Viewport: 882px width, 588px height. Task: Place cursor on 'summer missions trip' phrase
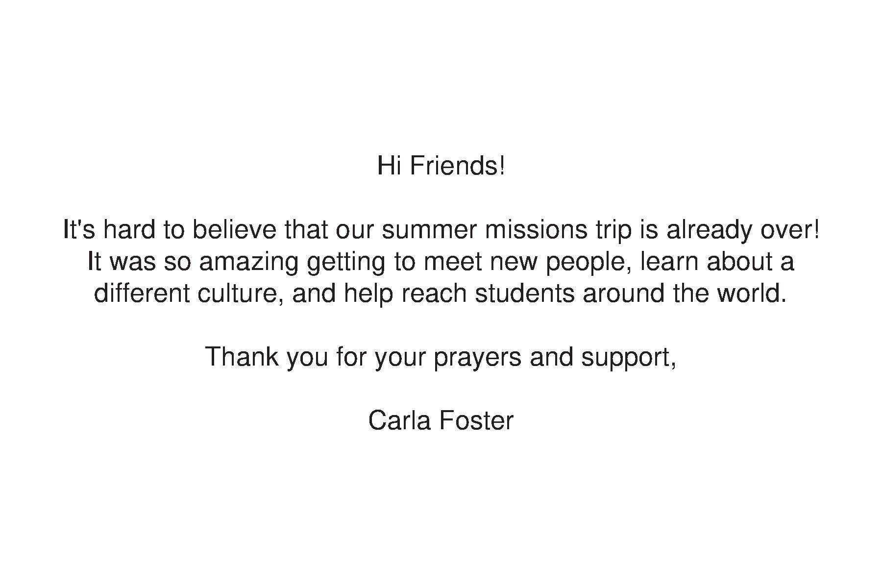coord(506,230)
